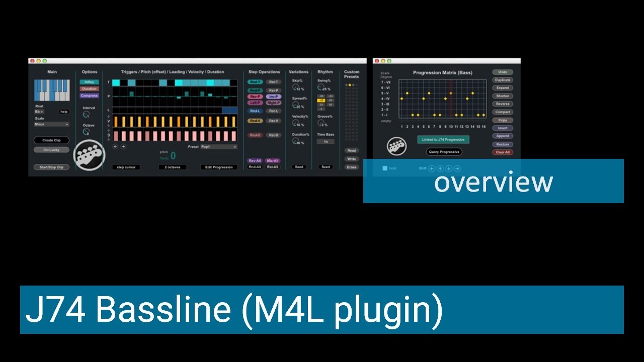
Task: Click the Rst-T step operation
Action: [273, 82]
